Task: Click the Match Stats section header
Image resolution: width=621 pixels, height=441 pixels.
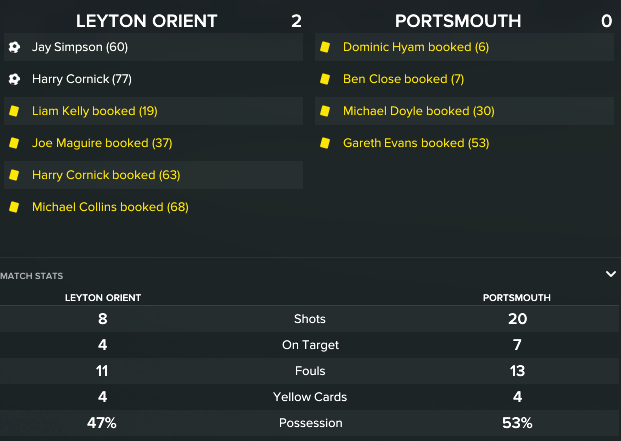Action: pyautogui.click(x=32, y=274)
